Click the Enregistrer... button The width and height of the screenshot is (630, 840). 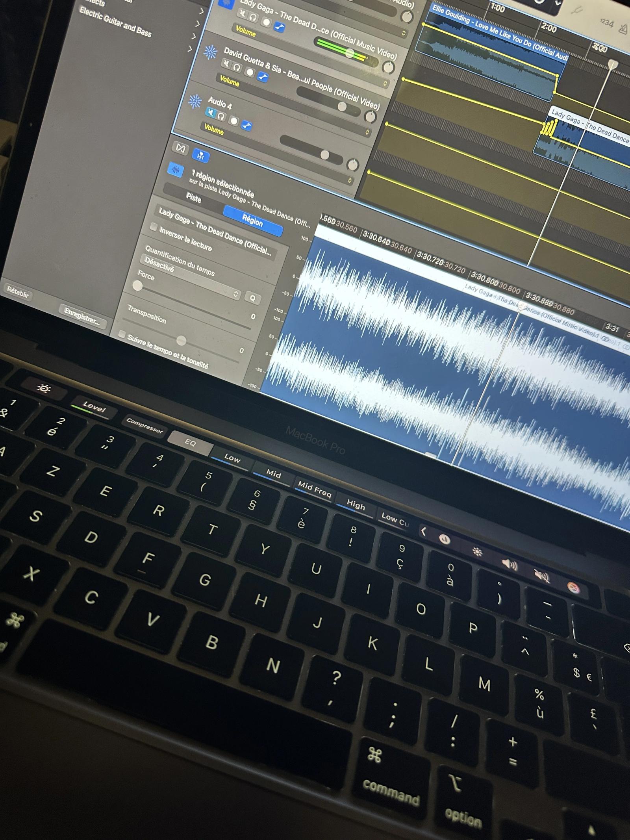click(x=82, y=317)
